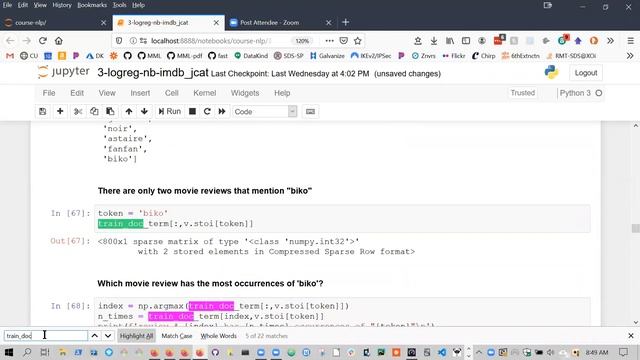Open the Jupyter Edit menu
640x360 pixels.
(x=77, y=93)
